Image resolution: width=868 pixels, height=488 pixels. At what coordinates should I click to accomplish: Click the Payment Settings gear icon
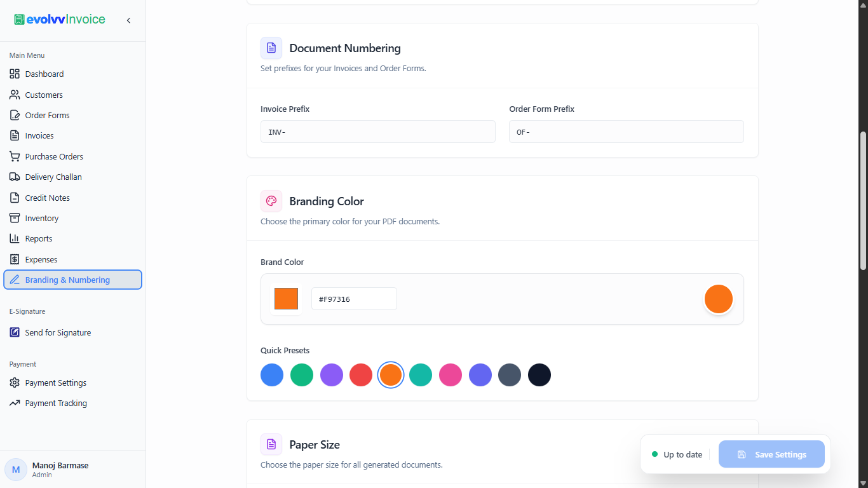15,383
